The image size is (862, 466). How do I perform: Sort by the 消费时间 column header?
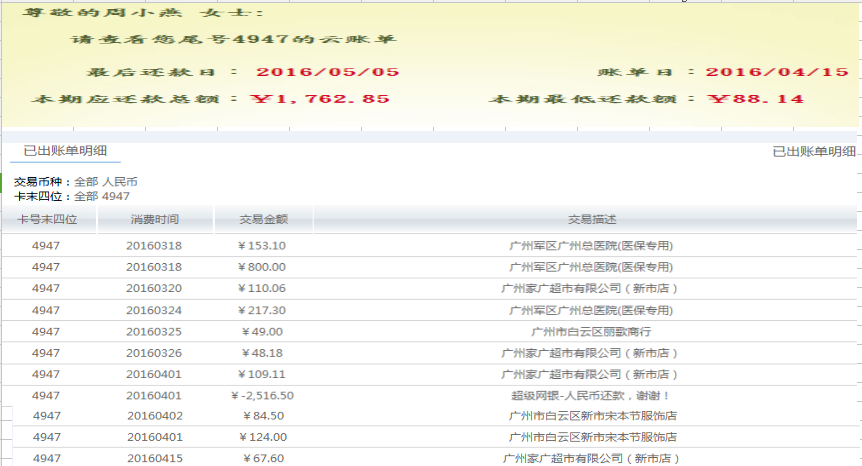coord(154,220)
